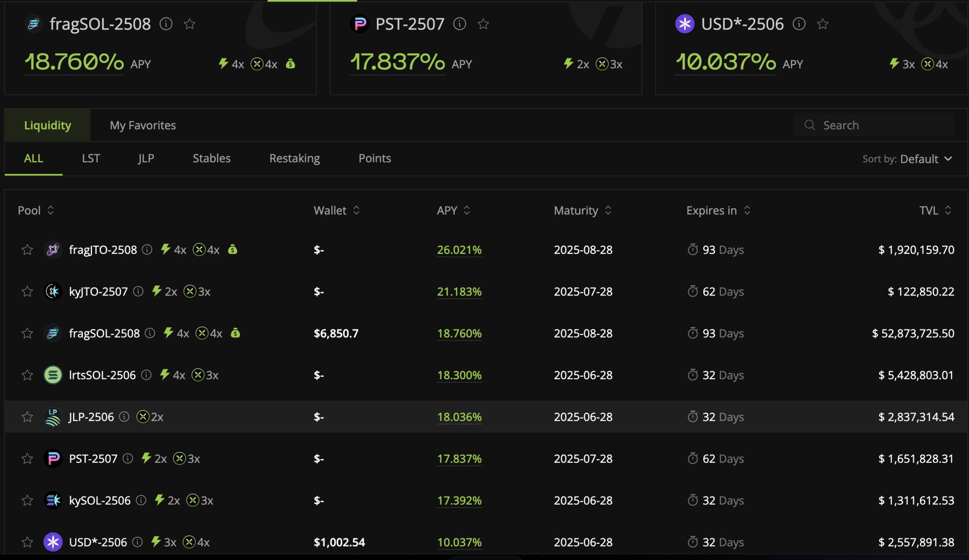The image size is (969, 560).
Task: Toggle favorite star on PST-2507 top card
Action: 483,24
